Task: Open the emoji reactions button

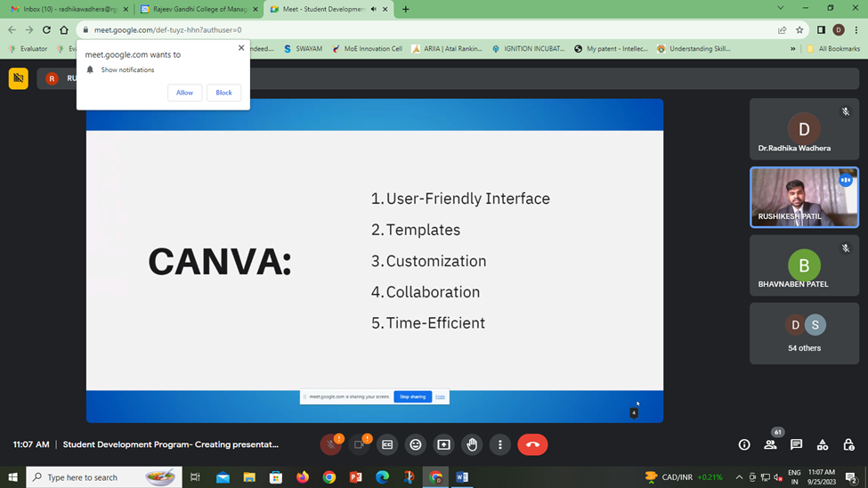Action: (x=415, y=444)
